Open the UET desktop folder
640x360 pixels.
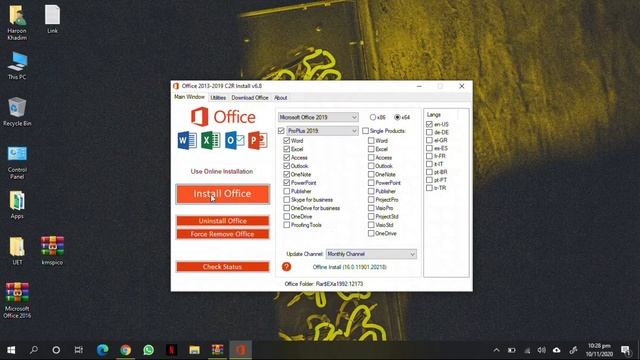click(17, 251)
